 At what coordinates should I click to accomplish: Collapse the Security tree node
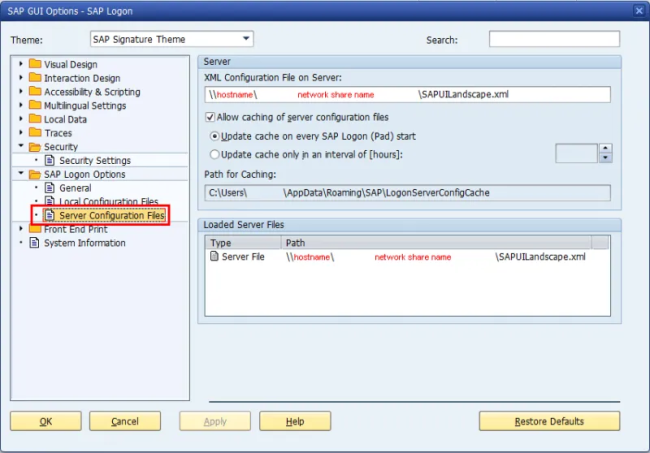(21, 146)
